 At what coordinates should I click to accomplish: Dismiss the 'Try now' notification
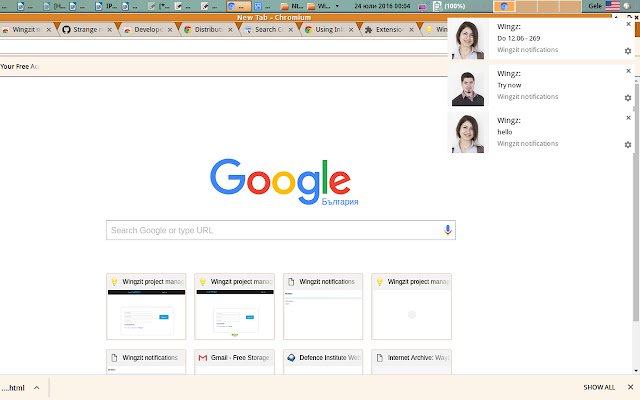tap(629, 71)
